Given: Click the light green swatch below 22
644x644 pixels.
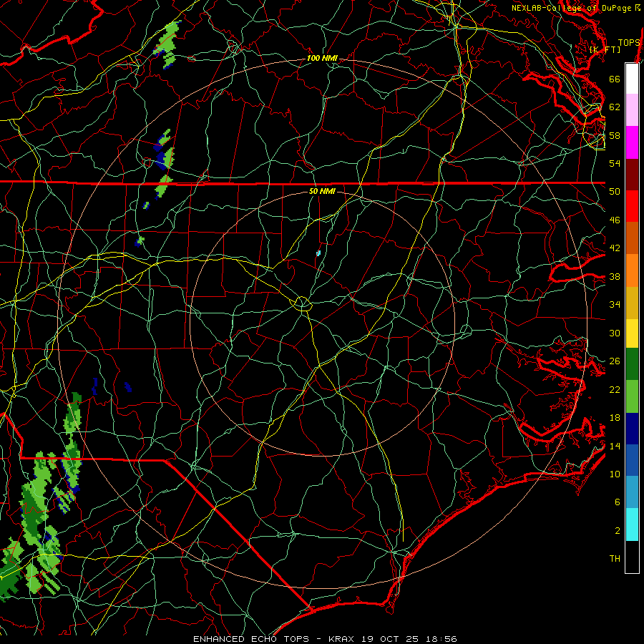Looking at the screenshot, I should click(632, 396).
